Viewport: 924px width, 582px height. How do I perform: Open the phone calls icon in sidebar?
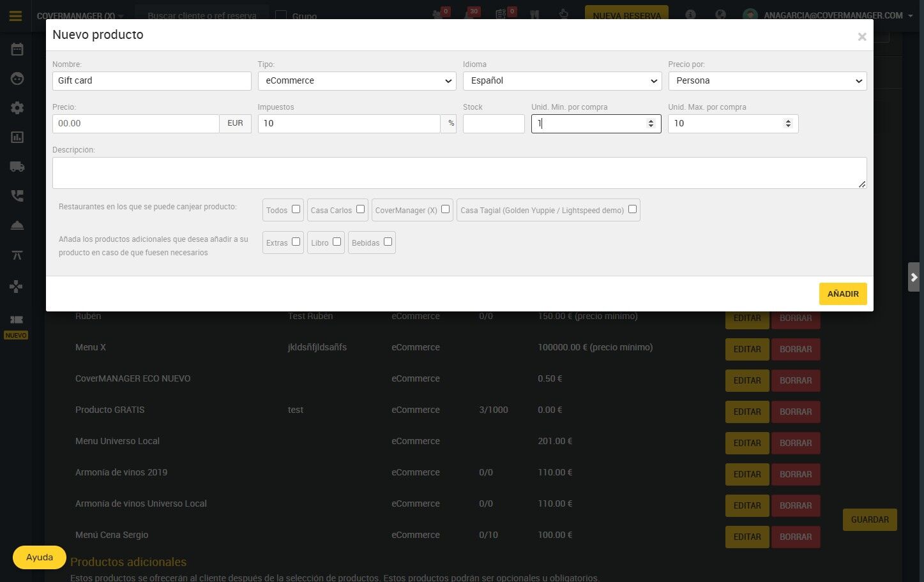(x=17, y=196)
